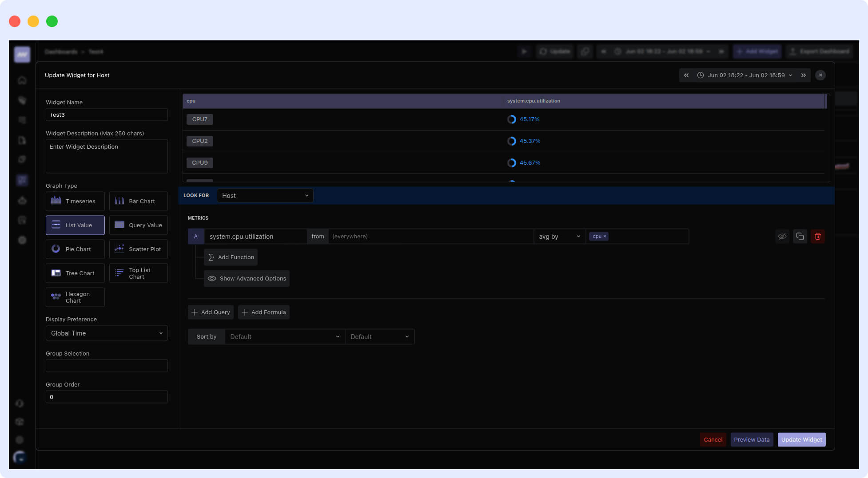Viewport: 868px width, 478px height.
Task: Open the Global Time display preference dropdown
Action: point(107,333)
